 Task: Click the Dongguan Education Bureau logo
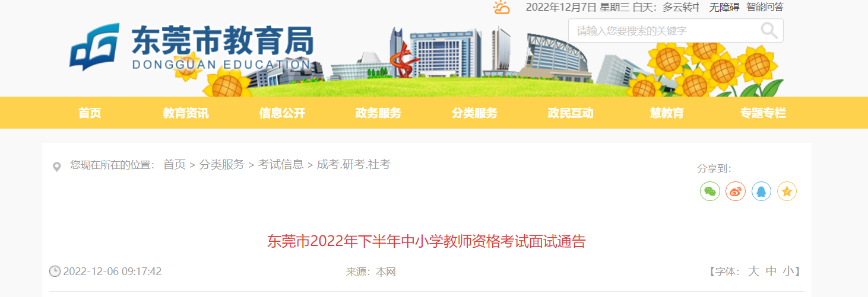191,47
